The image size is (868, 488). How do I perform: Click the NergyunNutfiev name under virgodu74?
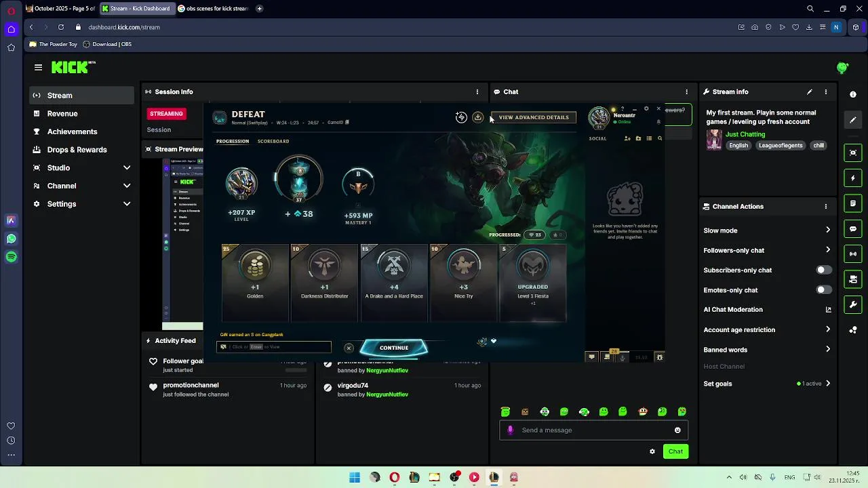[x=387, y=394]
